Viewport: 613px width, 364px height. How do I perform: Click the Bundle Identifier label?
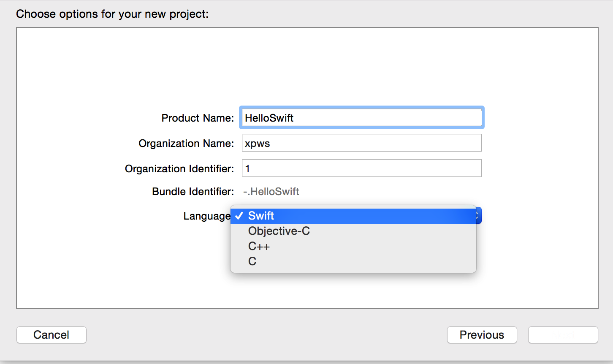(193, 192)
